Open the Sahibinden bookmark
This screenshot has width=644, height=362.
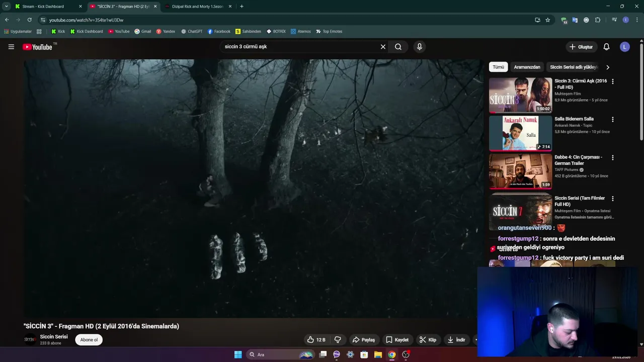click(x=248, y=31)
